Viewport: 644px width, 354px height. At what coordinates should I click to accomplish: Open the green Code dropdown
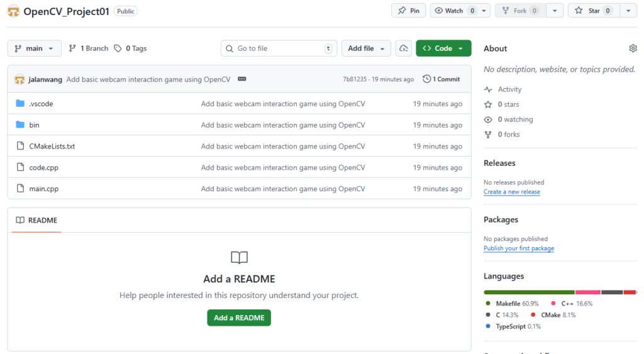[x=443, y=48]
